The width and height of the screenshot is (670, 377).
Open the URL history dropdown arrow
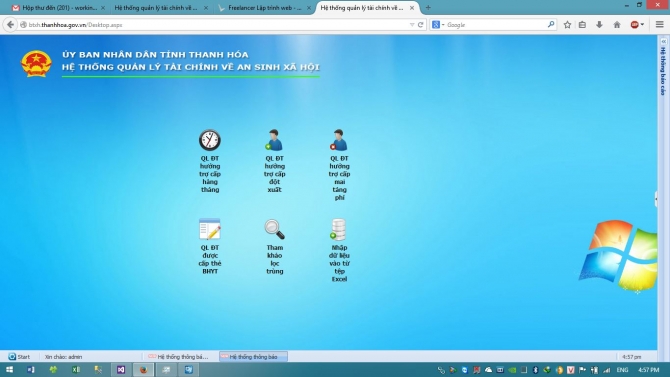point(412,25)
